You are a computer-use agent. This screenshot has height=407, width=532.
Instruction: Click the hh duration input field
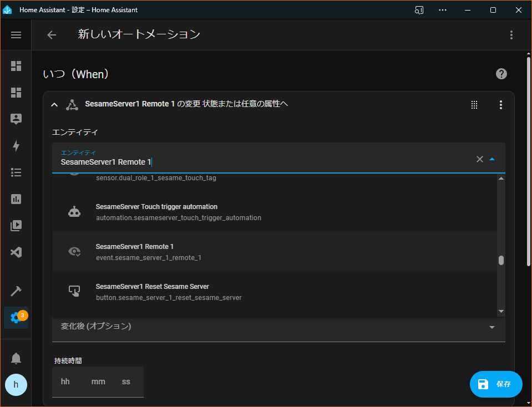point(65,382)
